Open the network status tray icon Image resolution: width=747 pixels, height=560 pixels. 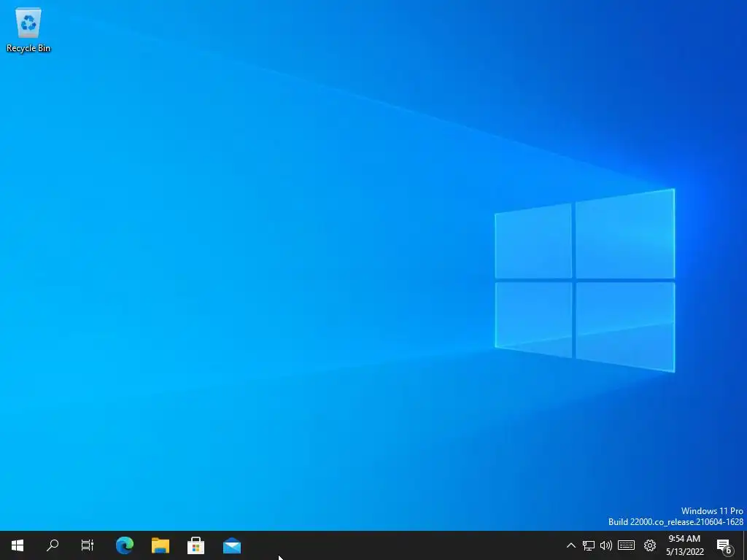pos(589,545)
